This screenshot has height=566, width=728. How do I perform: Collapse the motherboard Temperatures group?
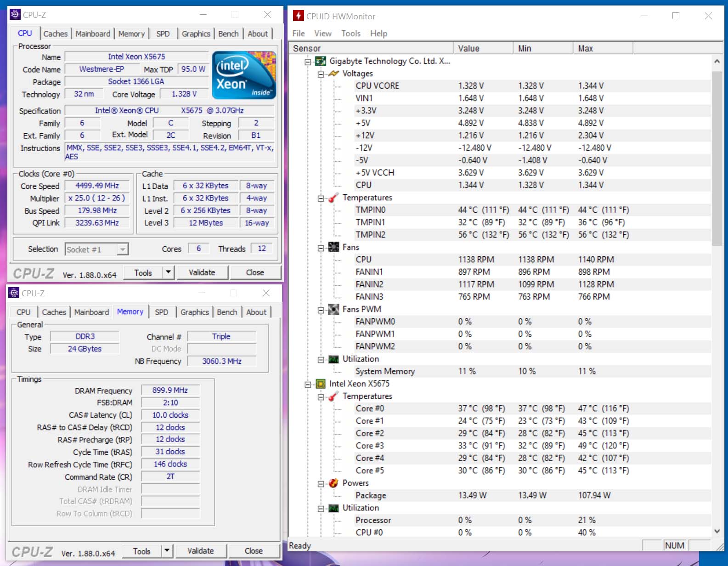tap(321, 198)
